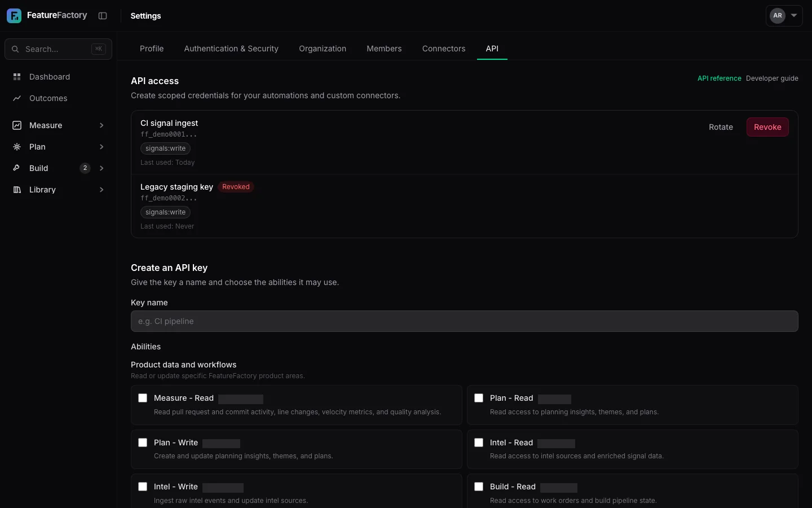The image size is (812, 508).
Task: Tick the Intel - Write checkbox
Action: 143,487
